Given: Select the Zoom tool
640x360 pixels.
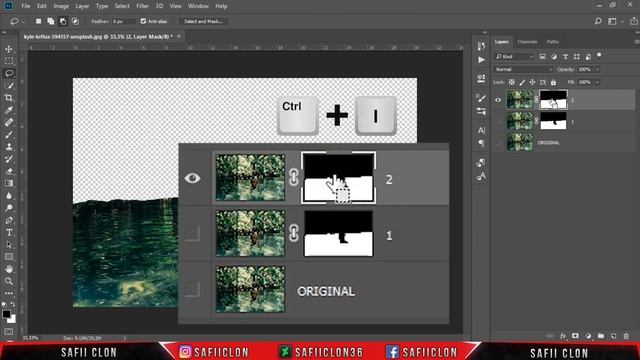Looking at the screenshot, I should pyautogui.click(x=9, y=281).
